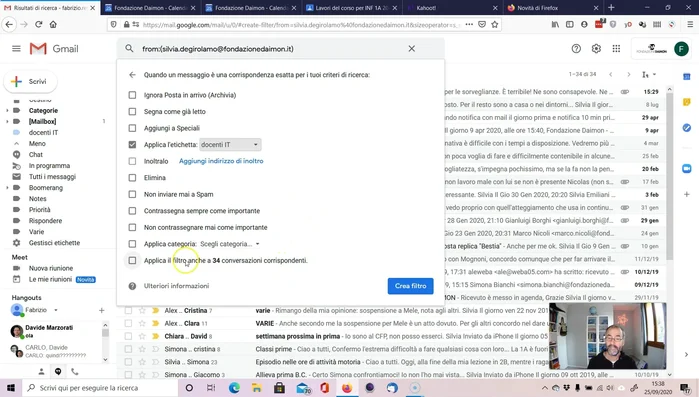
Task: Open the docenti IT label dropdown
Action: [x=230, y=144]
